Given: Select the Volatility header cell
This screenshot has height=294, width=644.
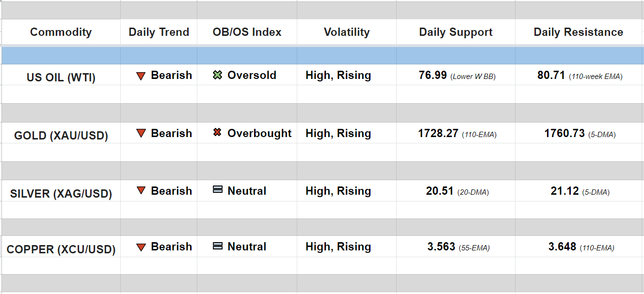Looking at the screenshot, I should [x=346, y=32].
